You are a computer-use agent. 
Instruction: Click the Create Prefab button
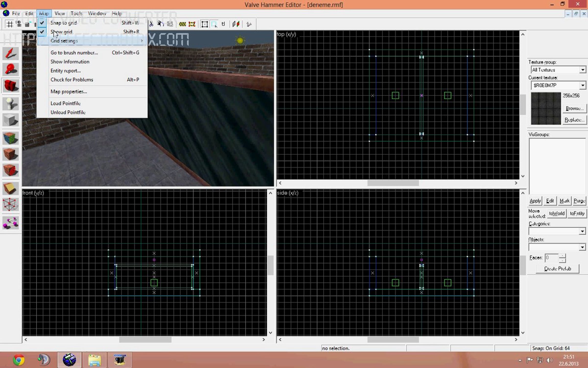pos(557,269)
